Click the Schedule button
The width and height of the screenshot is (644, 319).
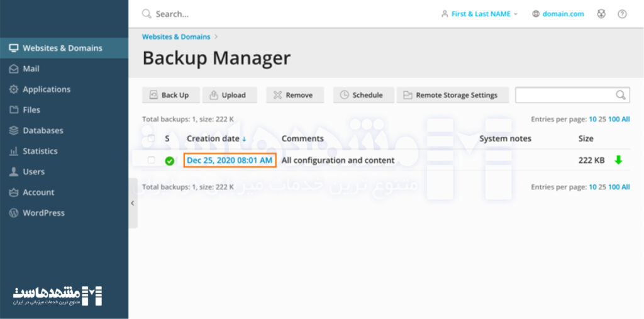pyautogui.click(x=362, y=95)
